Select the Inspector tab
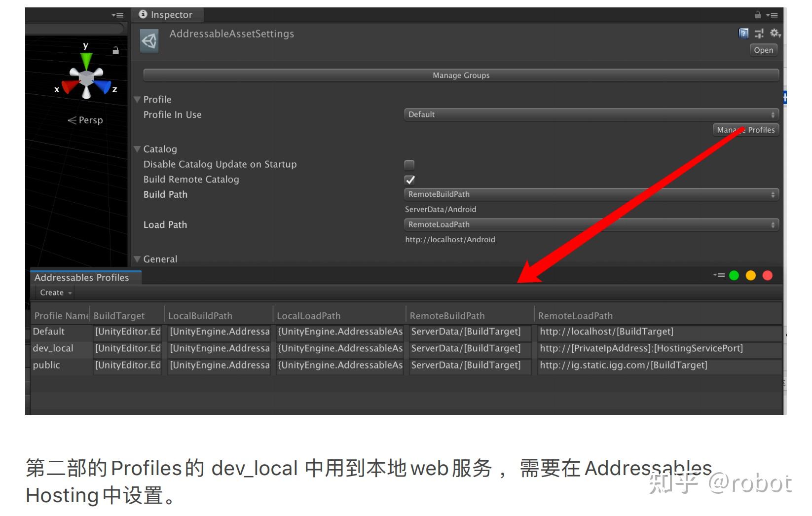This screenshot has height=516, width=812. click(167, 14)
